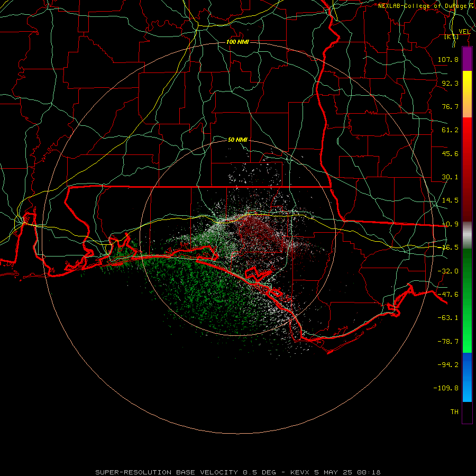Click the NEXLAB-College of DuPage label

tap(425, 6)
